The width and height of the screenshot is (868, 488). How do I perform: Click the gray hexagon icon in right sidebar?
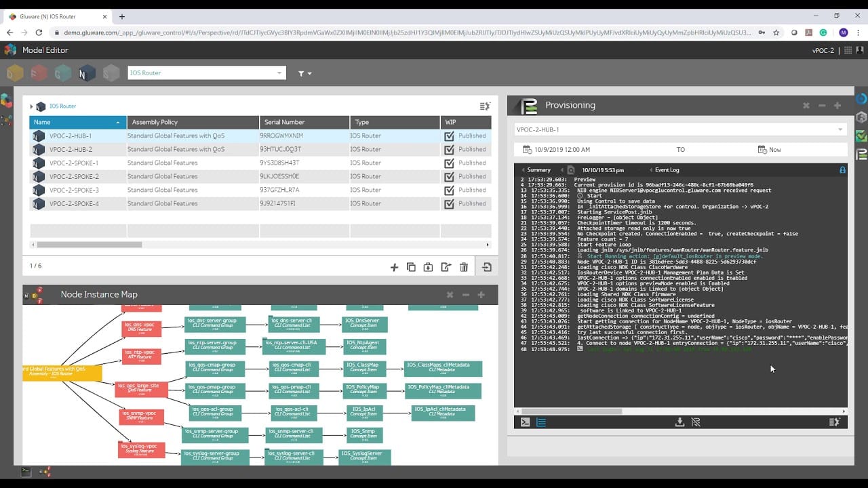[861, 117]
